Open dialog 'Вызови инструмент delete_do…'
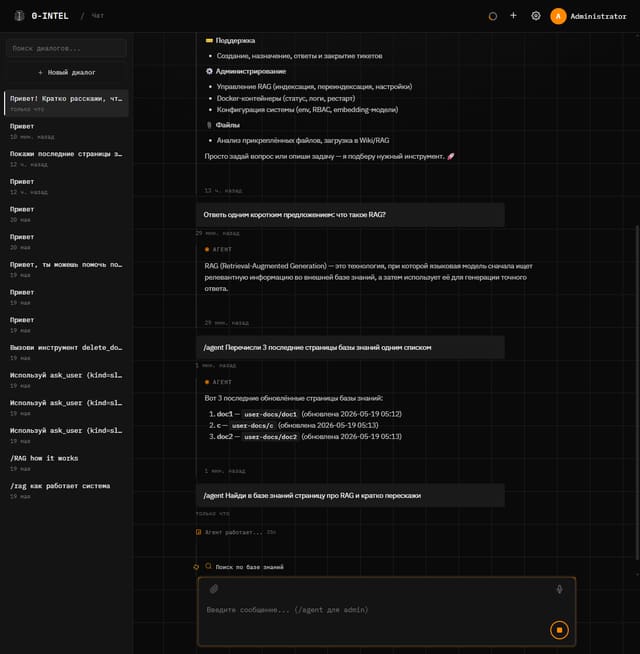640x654 pixels. click(x=66, y=352)
